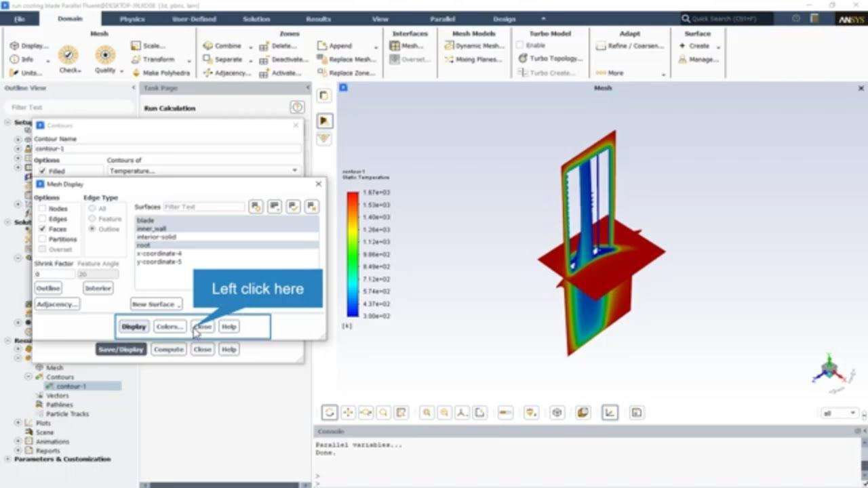
Task: Switch to the Physics ribbon tab
Action: click(x=132, y=19)
